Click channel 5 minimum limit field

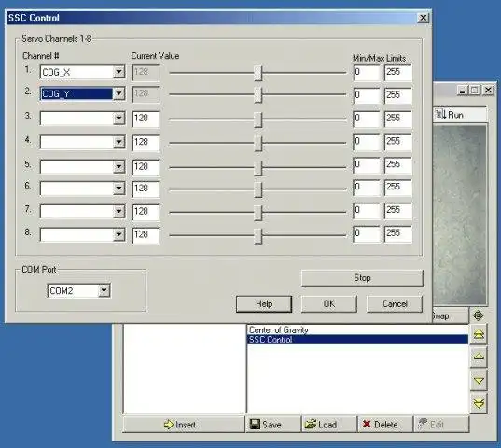367,165
